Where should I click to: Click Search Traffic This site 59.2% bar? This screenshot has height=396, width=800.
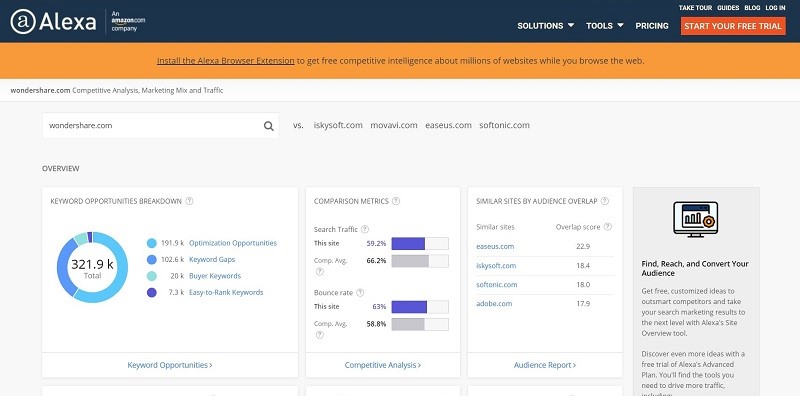pos(420,244)
